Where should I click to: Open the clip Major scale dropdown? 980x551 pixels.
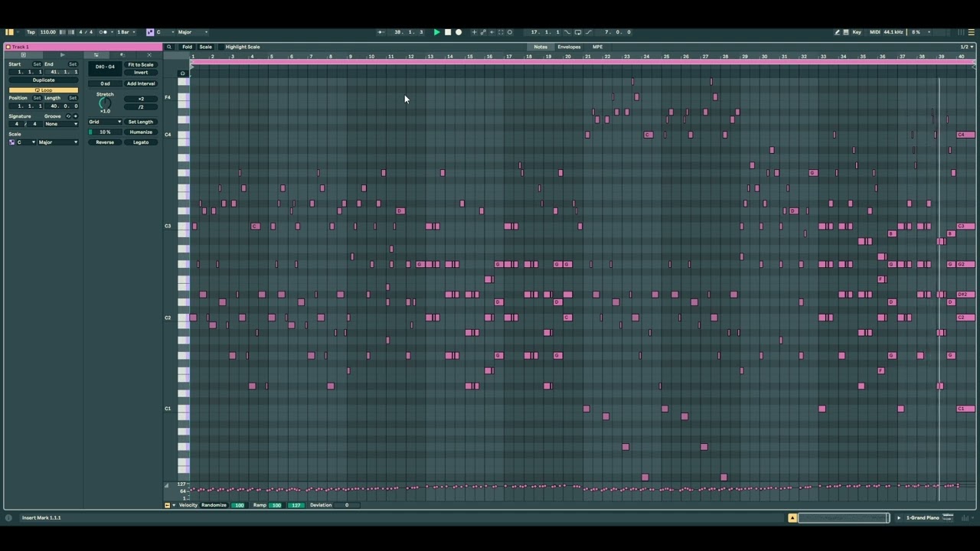pos(58,142)
